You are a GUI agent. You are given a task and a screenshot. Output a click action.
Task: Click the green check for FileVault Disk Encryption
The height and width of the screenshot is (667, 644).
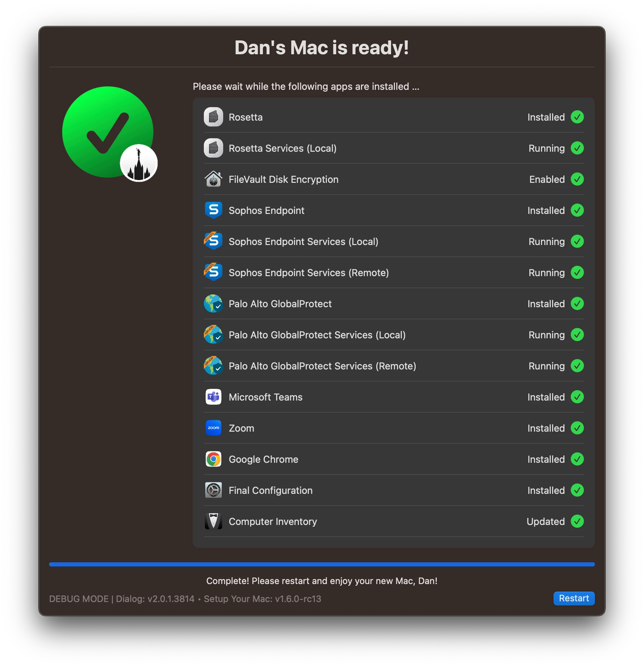pyautogui.click(x=577, y=179)
